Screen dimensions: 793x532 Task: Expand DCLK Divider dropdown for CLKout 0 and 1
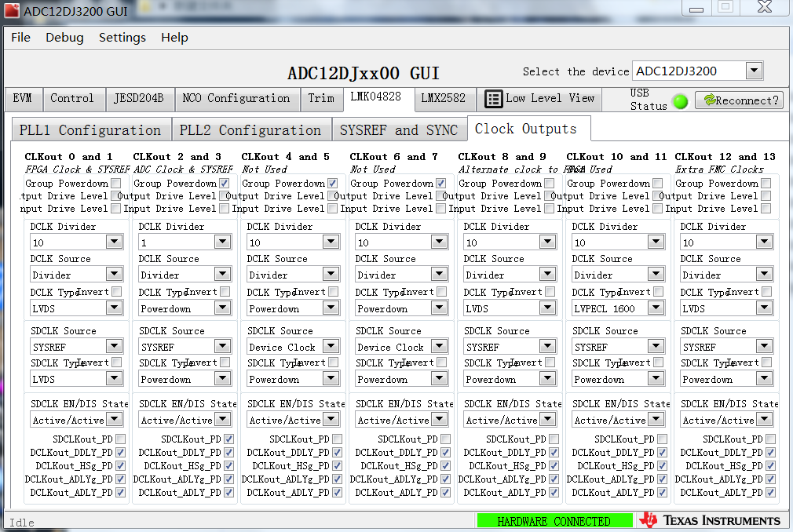tap(115, 242)
